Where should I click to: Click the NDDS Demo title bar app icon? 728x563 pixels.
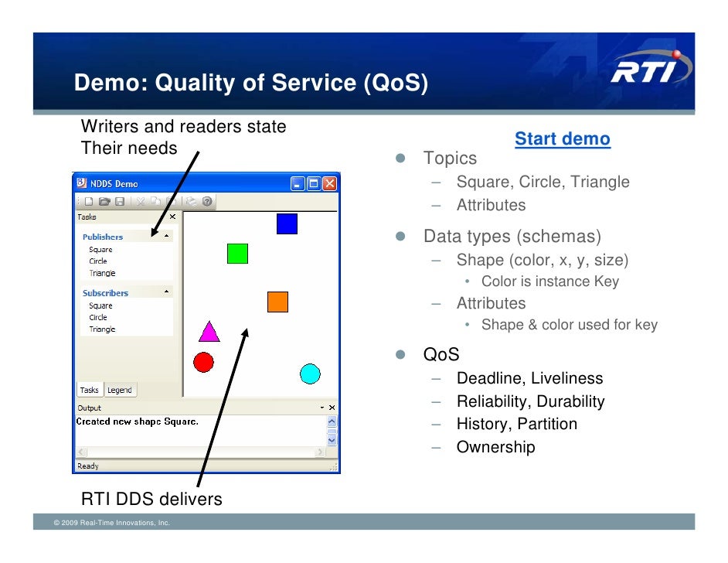[82, 183]
